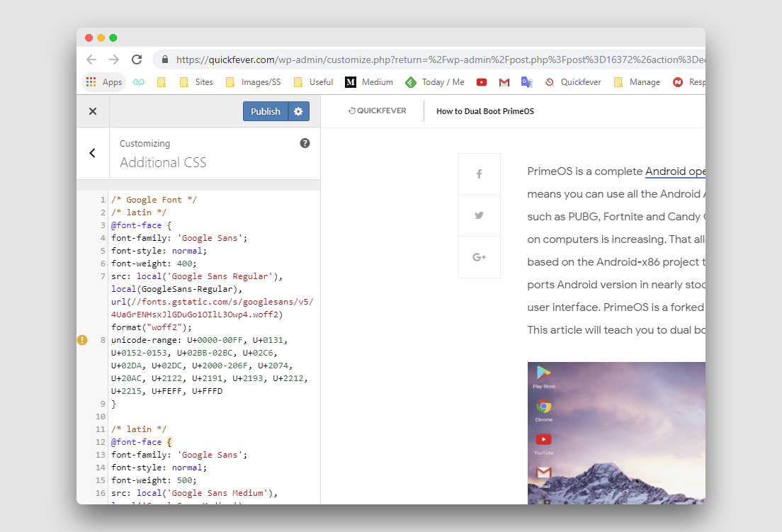Screen dimensions: 782x532
Task: Click the URL in the address bar
Action: coord(441,60)
